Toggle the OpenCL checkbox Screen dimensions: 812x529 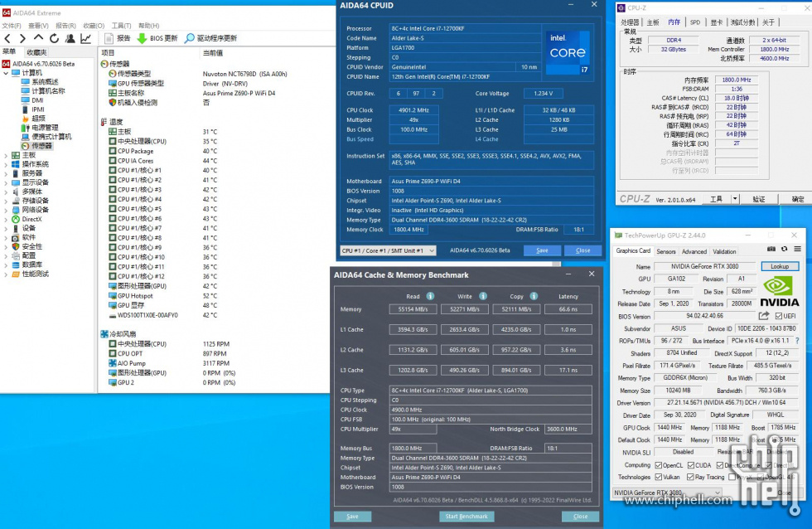[658, 465]
